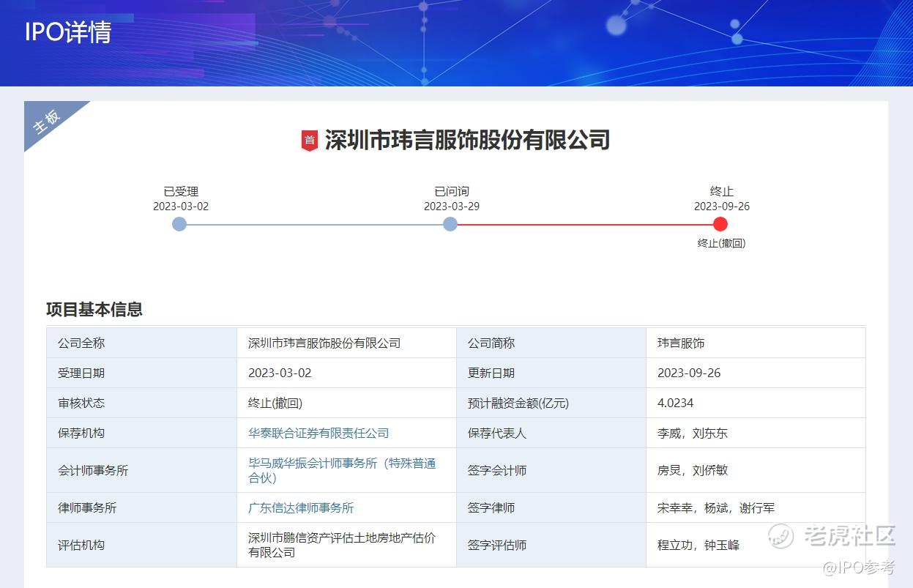Click the '玮言服饰' company short name cell
Screen dimensions: 913x588
[681, 343]
